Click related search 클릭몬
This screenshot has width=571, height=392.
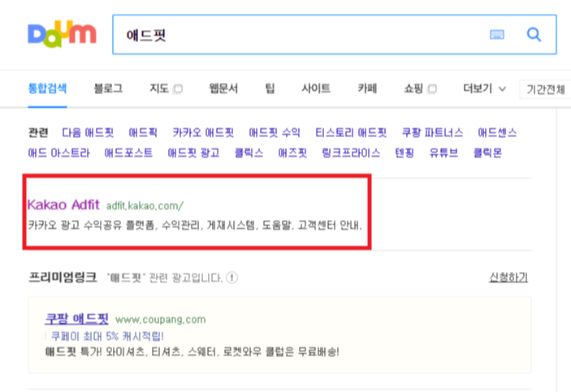[487, 153]
